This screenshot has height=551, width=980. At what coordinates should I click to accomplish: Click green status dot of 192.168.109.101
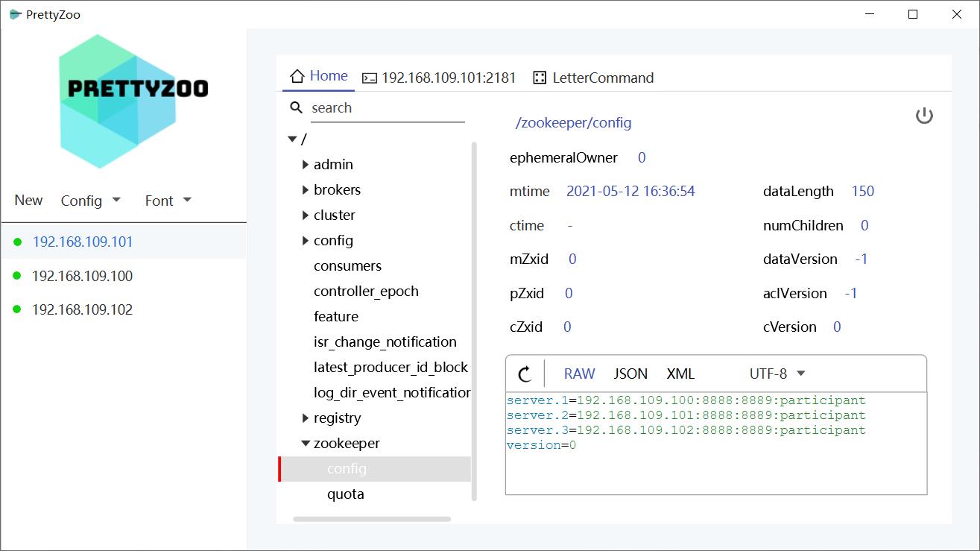point(17,242)
